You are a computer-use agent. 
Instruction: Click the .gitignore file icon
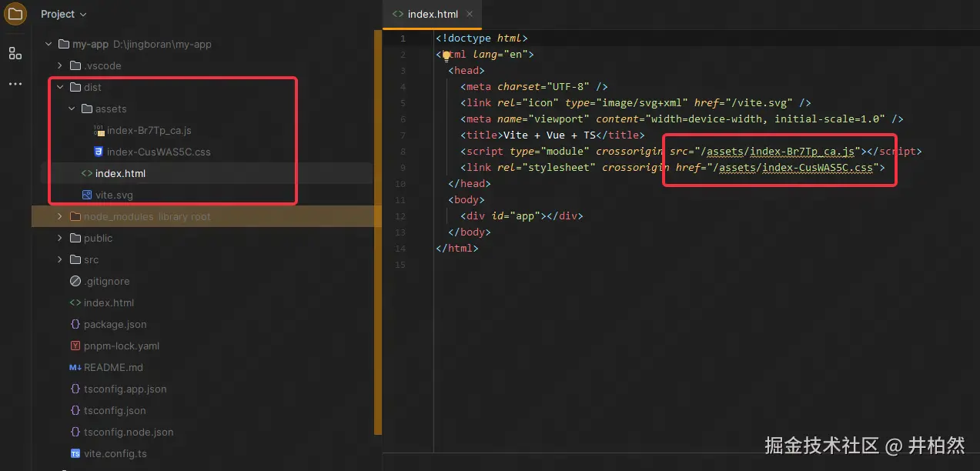click(x=75, y=281)
